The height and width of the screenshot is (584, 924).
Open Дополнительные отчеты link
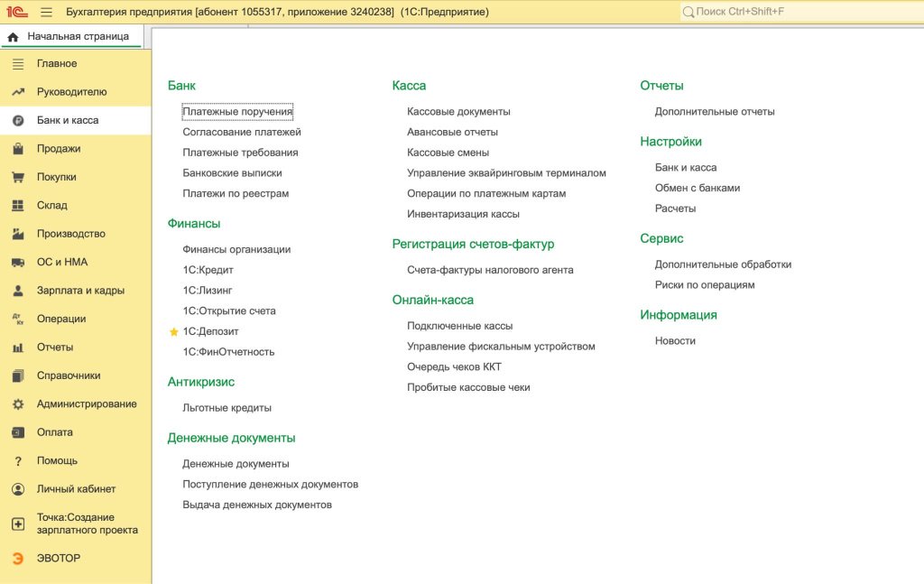[x=715, y=111]
